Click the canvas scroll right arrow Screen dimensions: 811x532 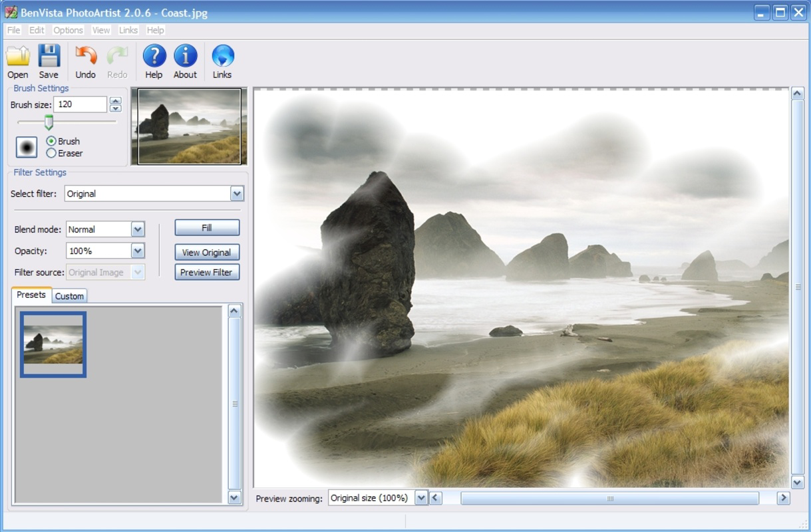783,497
